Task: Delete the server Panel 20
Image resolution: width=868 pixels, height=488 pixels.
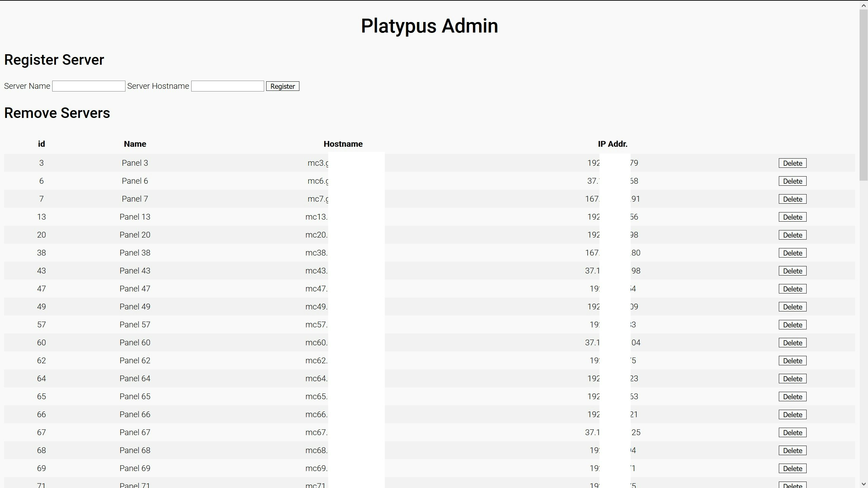Action: (792, 235)
